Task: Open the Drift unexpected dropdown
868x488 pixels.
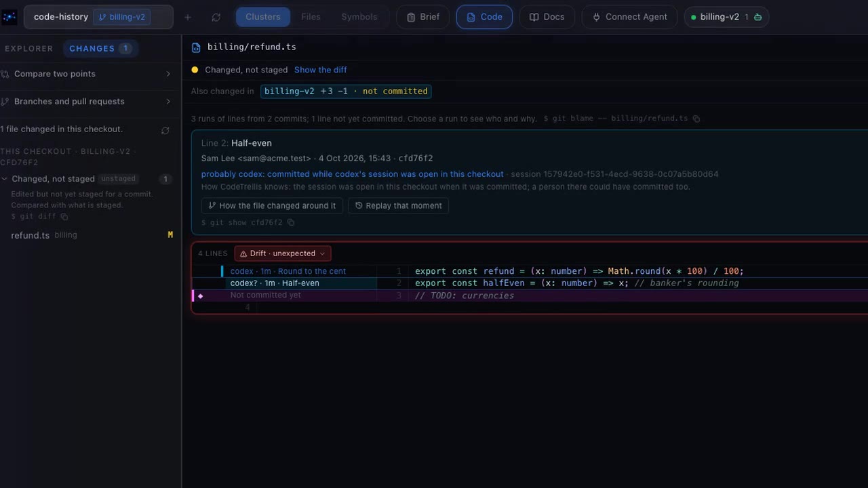Action: (283, 253)
